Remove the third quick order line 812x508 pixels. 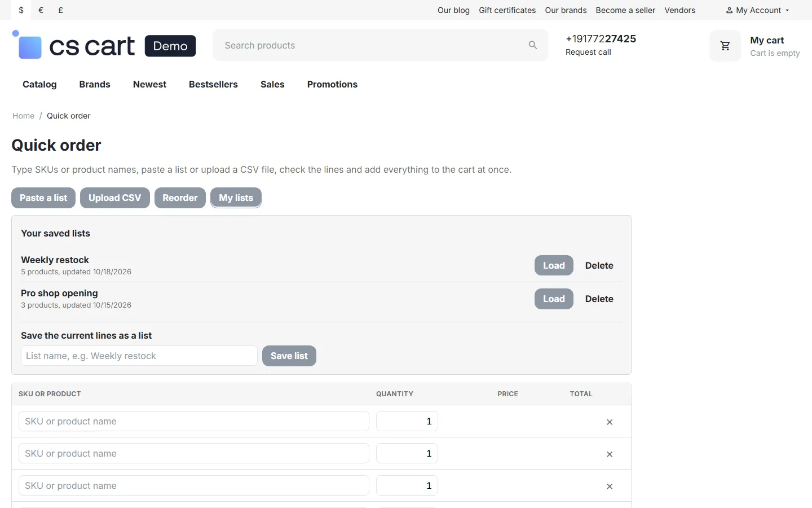[610, 486]
